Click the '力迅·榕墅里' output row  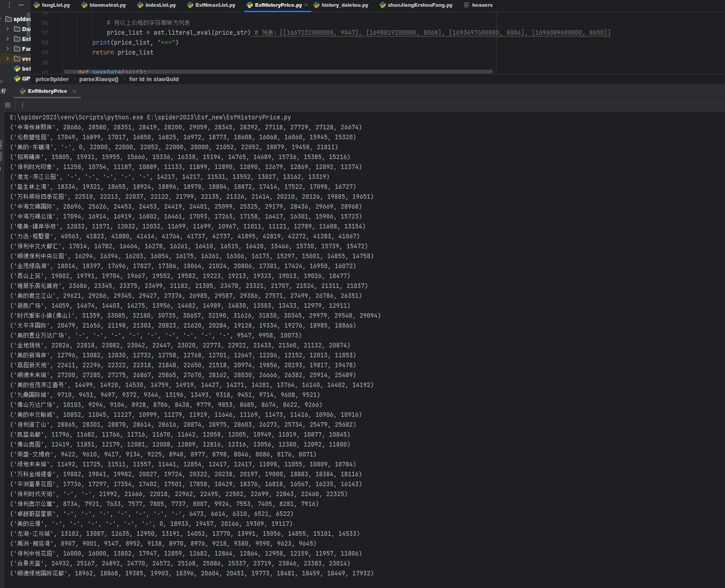[185, 237]
